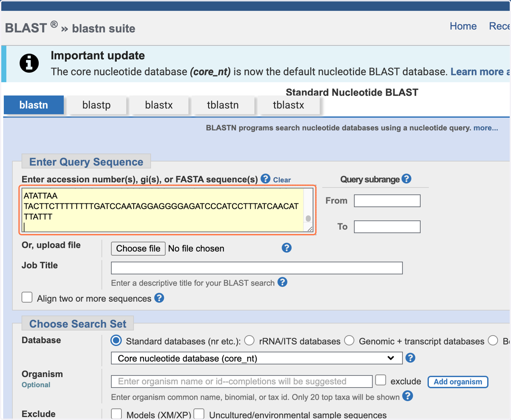This screenshot has height=420, width=511.
Task: Click the No file chosen text
Action: click(x=196, y=249)
